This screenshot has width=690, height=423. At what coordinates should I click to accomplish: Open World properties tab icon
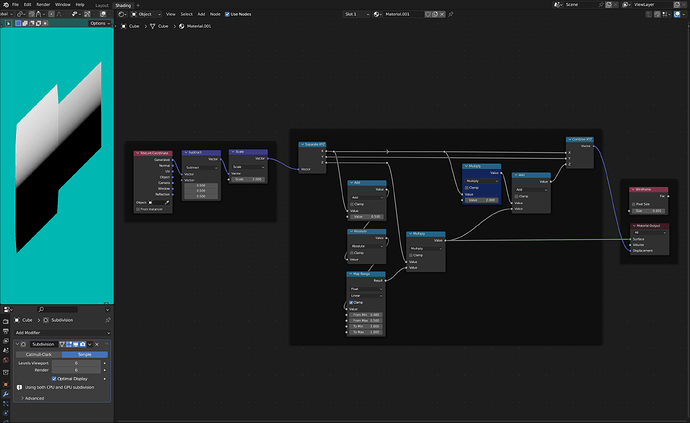[6, 360]
